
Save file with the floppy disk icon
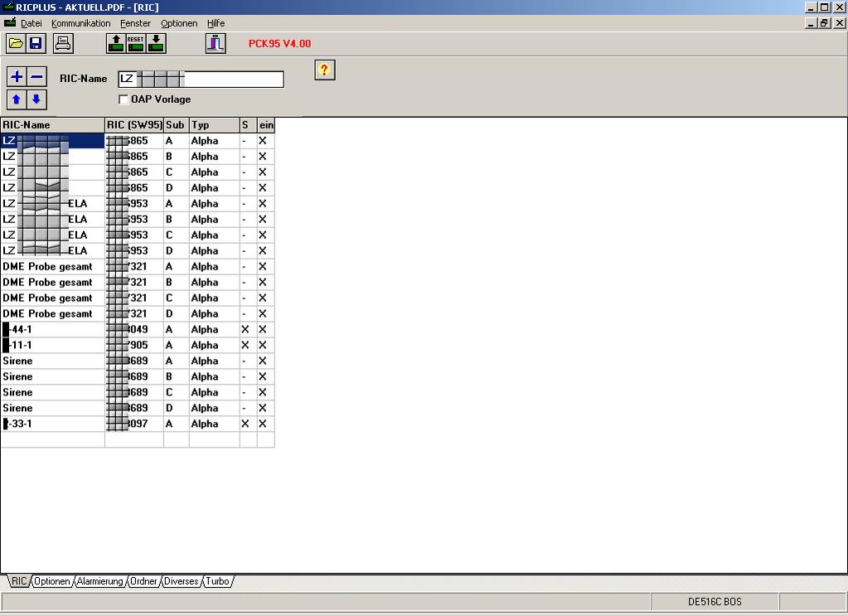(x=36, y=43)
